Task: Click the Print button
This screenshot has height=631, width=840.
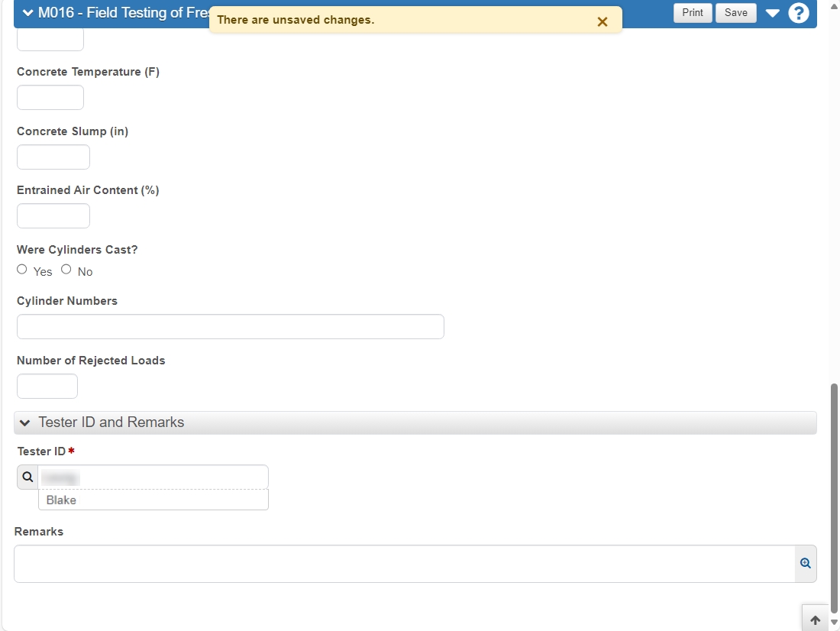Action: coord(692,12)
